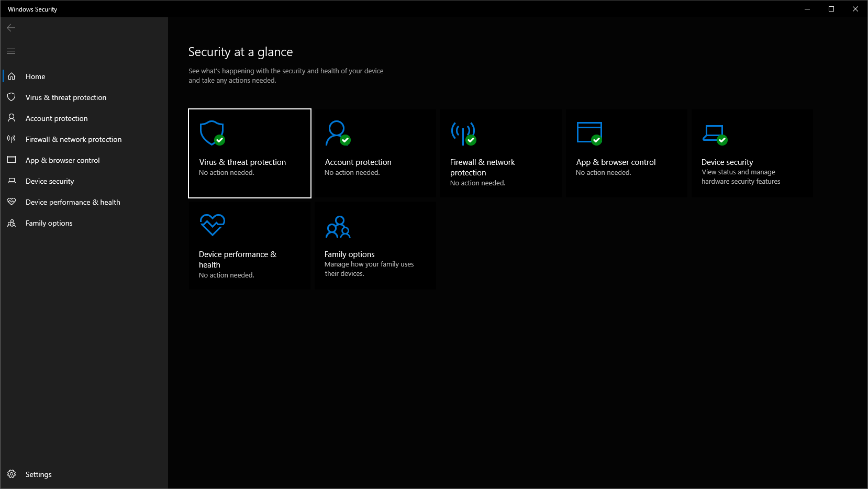This screenshot has width=868, height=489.
Task: Open Device security via the sidebar laptop icon
Action: pyautogui.click(x=12, y=181)
